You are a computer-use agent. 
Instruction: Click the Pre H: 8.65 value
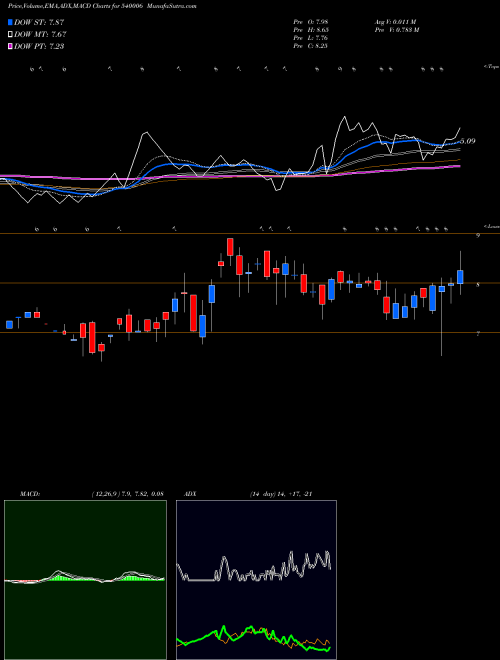[311, 30]
